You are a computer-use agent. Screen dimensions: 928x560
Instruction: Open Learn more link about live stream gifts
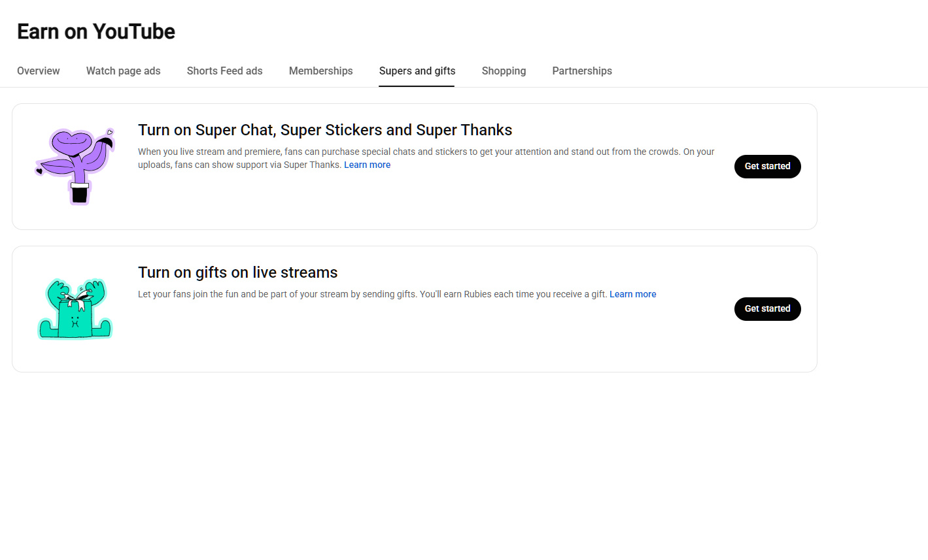pyautogui.click(x=633, y=295)
